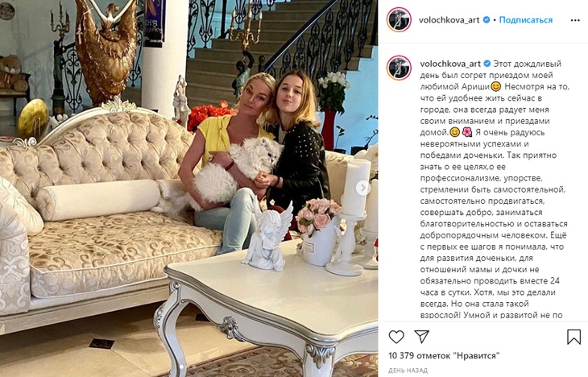Go to next photo with carousel arrow

pos(362,188)
